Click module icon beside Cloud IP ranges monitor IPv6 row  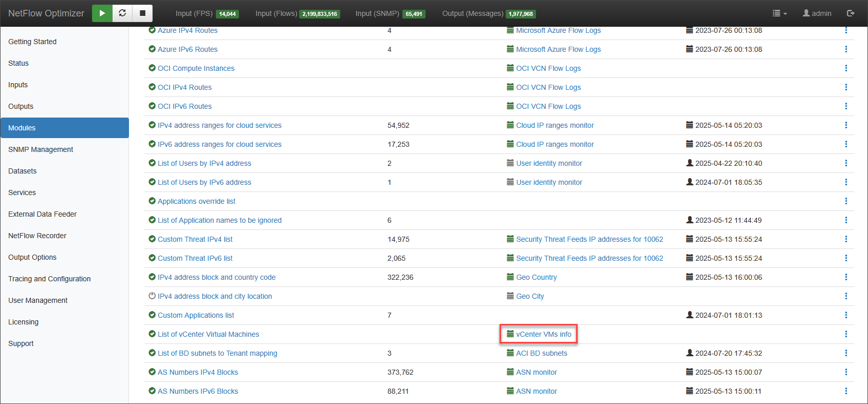coord(510,144)
